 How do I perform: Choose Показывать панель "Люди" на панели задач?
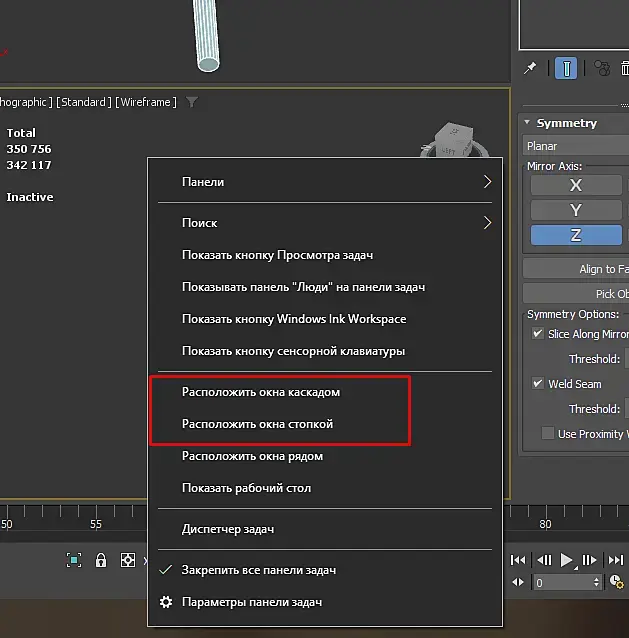325,287
